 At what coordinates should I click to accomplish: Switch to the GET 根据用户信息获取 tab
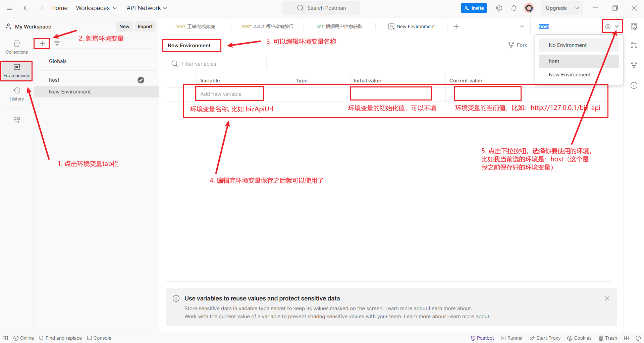(x=339, y=26)
